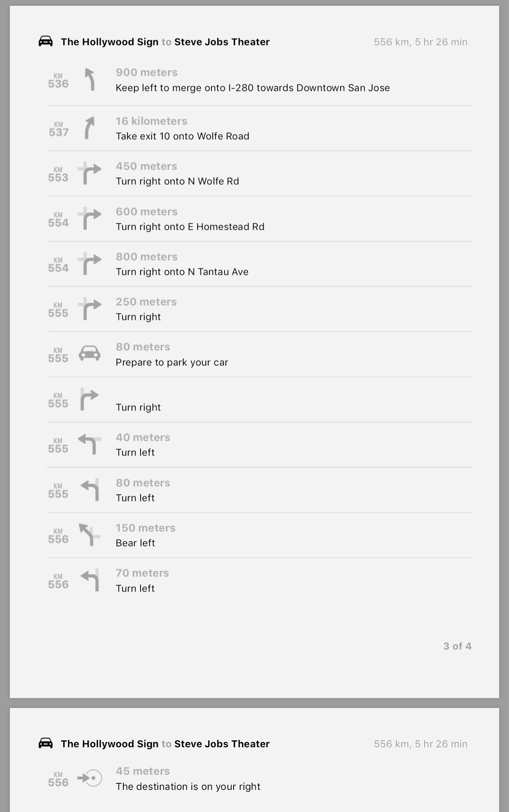Image resolution: width=509 pixels, height=812 pixels.
Task: Select the "Keep left to merge onto I-280" instruction
Action: click(x=252, y=88)
